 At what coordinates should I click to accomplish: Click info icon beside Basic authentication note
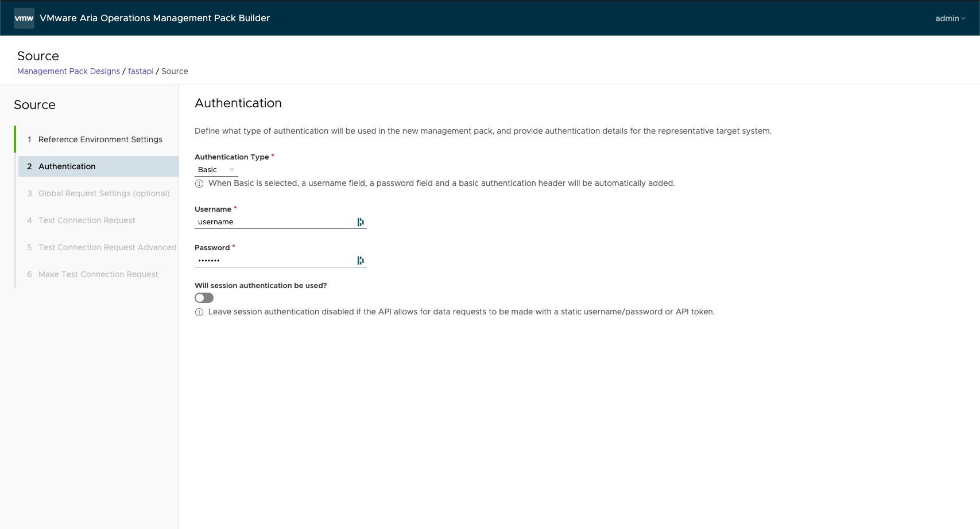click(199, 184)
